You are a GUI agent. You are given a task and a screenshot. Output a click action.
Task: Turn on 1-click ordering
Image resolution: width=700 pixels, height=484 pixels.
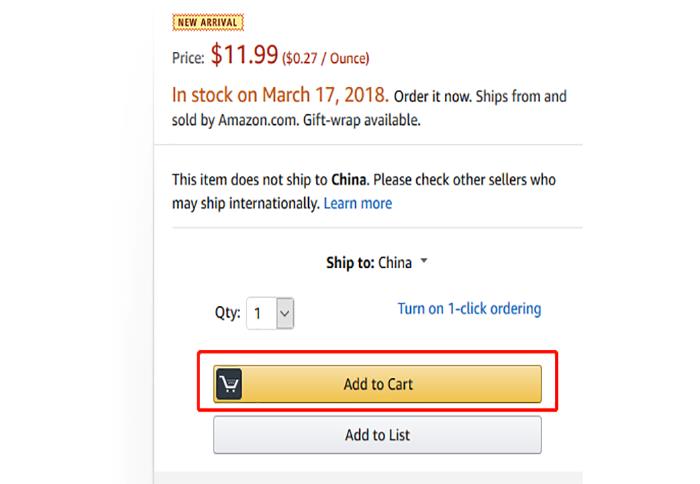[469, 309]
